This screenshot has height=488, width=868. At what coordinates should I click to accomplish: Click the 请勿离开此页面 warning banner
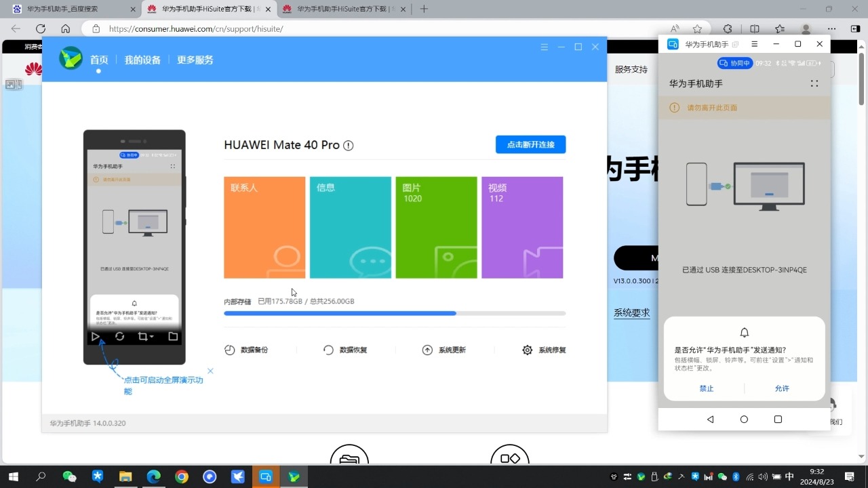pos(745,107)
